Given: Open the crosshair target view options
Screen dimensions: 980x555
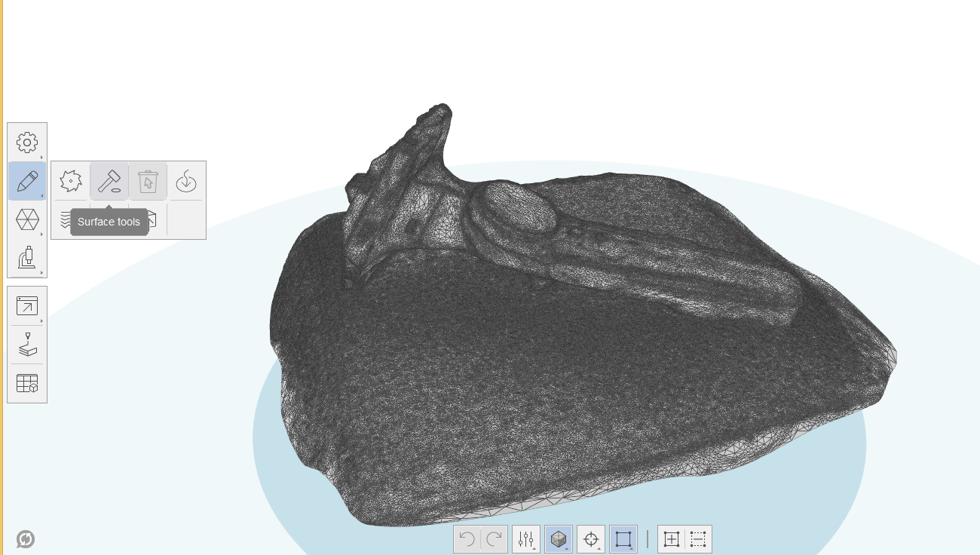Looking at the screenshot, I should pyautogui.click(x=591, y=539).
